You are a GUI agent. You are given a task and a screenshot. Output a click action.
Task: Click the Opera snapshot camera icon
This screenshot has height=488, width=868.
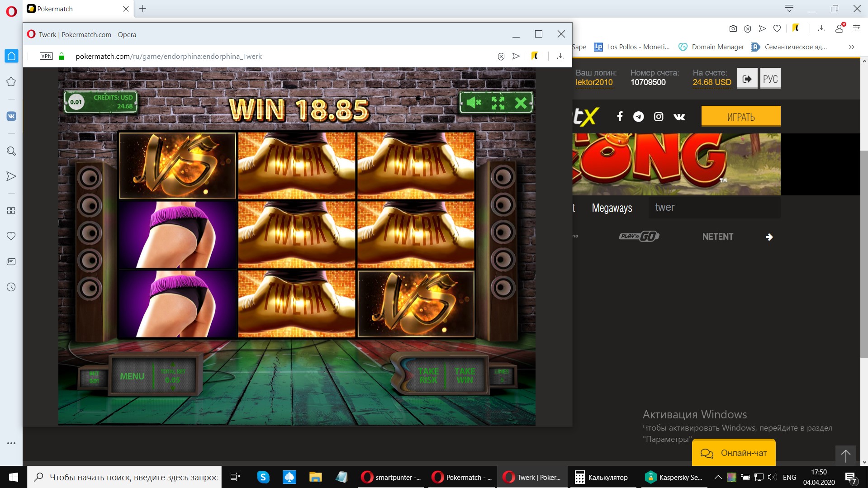point(733,28)
